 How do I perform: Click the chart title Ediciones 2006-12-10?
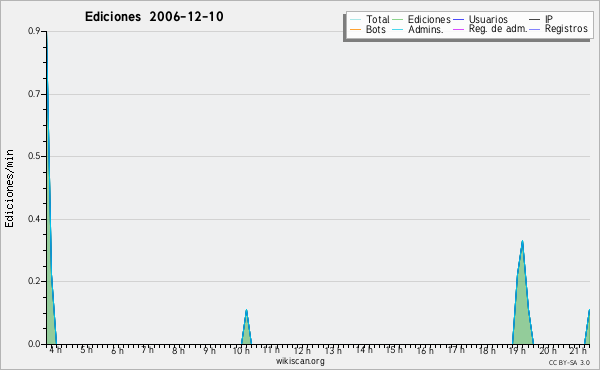(x=154, y=17)
